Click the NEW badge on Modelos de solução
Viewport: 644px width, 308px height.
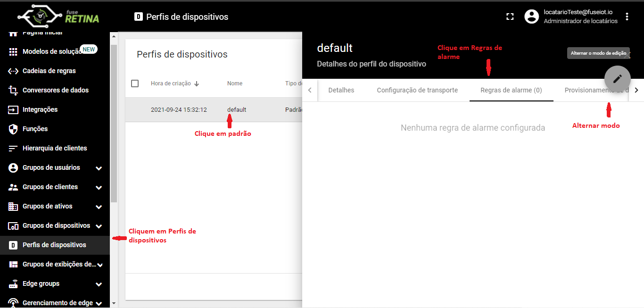pos(89,49)
